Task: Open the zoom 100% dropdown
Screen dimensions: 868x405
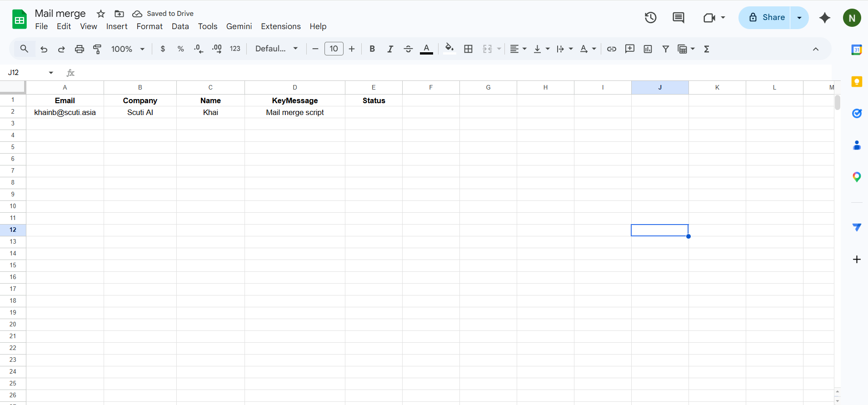Action: pyautogui.click(x=128, y=49)
